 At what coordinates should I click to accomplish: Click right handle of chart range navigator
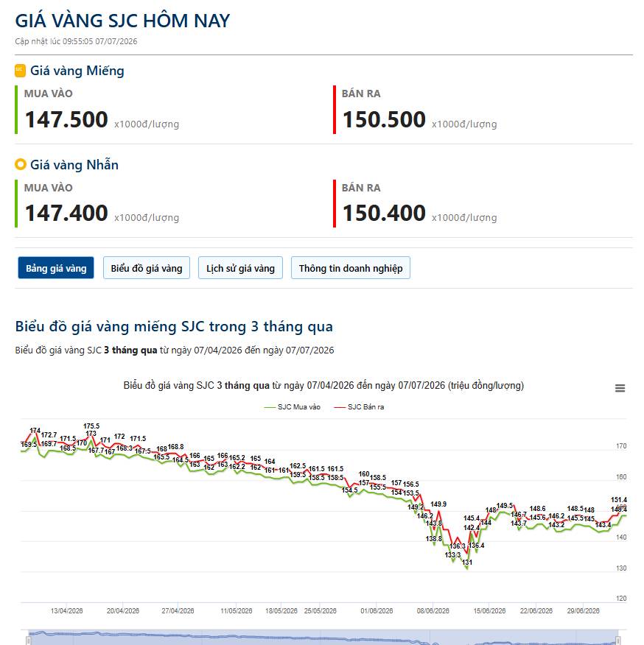[617, 641]
